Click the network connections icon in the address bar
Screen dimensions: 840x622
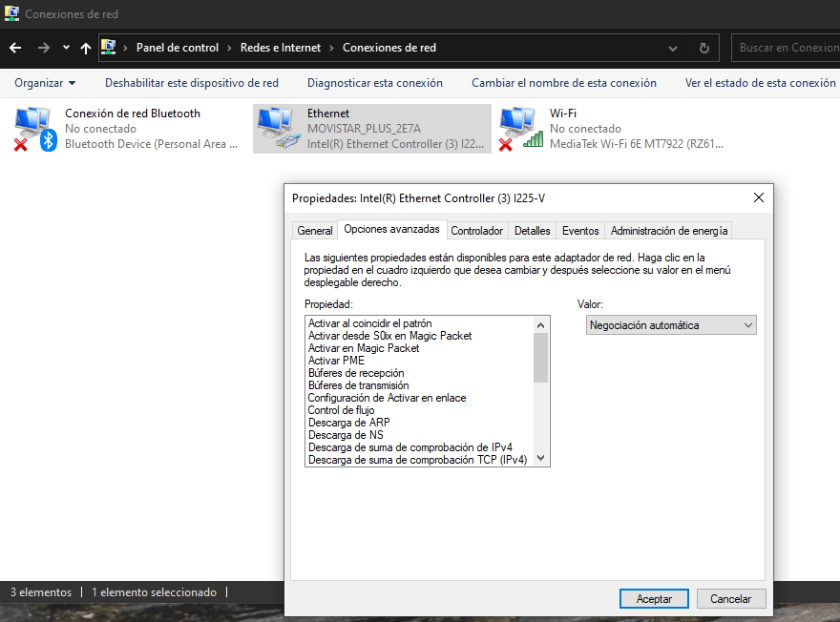pos(108,47)
